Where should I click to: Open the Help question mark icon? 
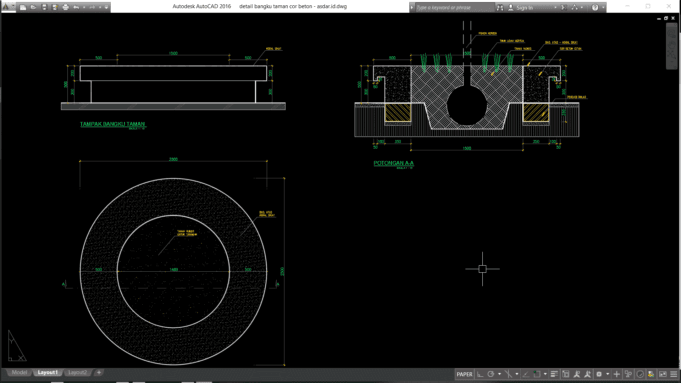(x=595, y=7)
